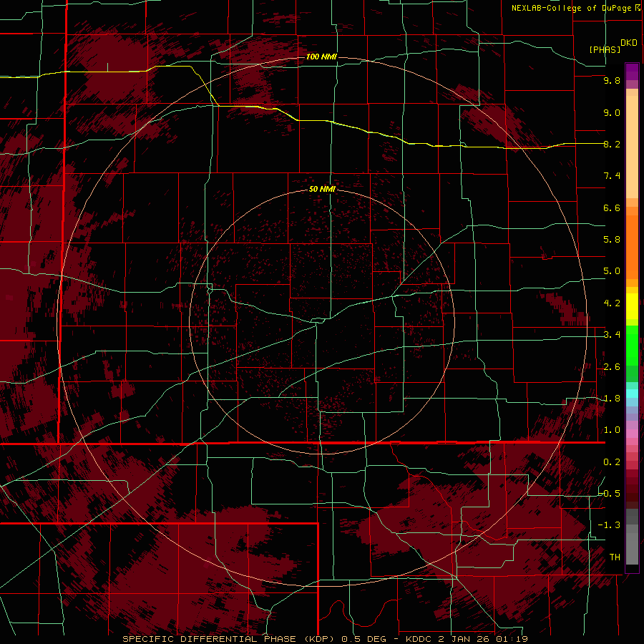
Task: Click the yellow segment of the color bar
Action: point(632,306)
